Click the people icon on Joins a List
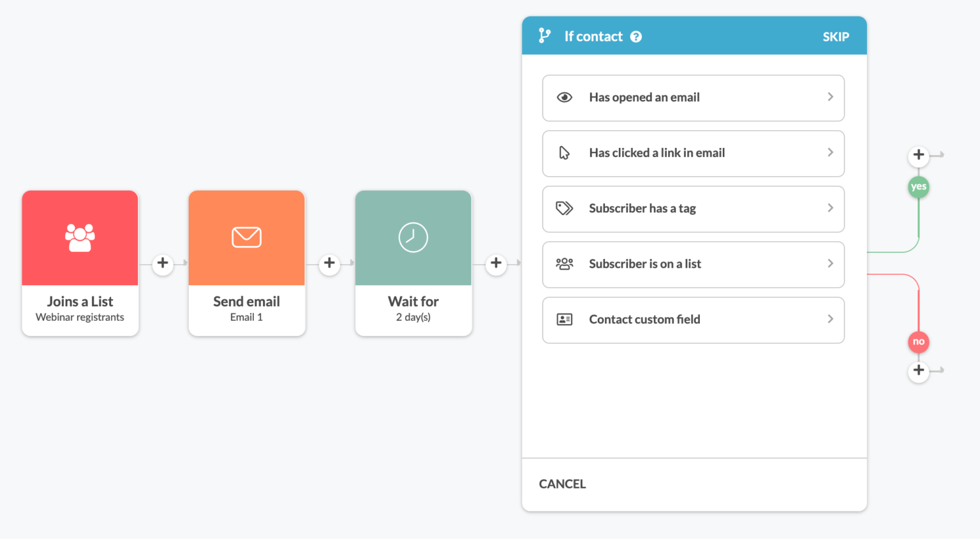The width and height of the screenshot is (980, 539). pos(80,237)
